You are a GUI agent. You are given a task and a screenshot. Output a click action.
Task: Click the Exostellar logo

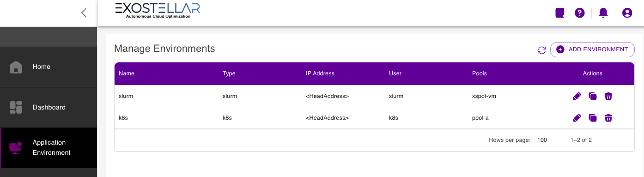(157, 10)
